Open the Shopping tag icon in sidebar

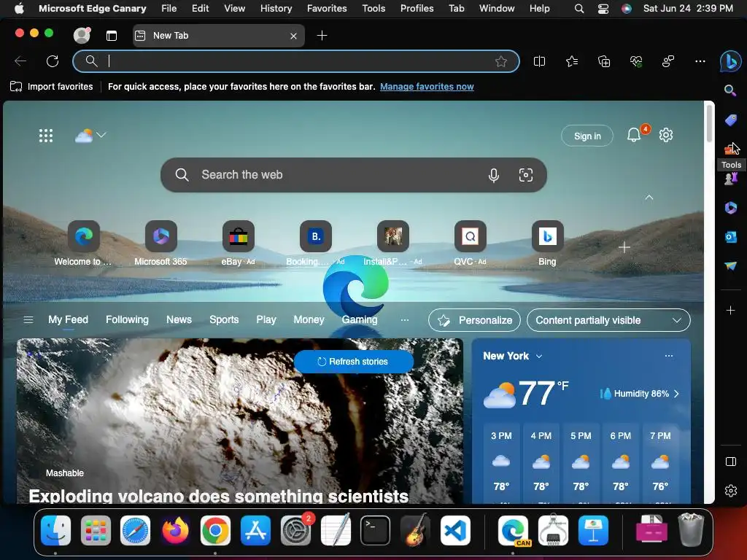pos(730,120)
